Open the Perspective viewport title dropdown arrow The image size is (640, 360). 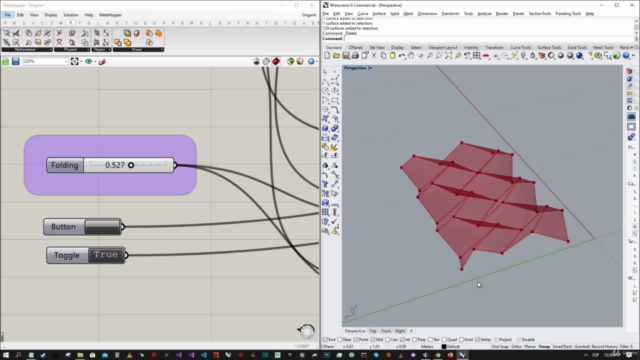[x=370, y=68]
